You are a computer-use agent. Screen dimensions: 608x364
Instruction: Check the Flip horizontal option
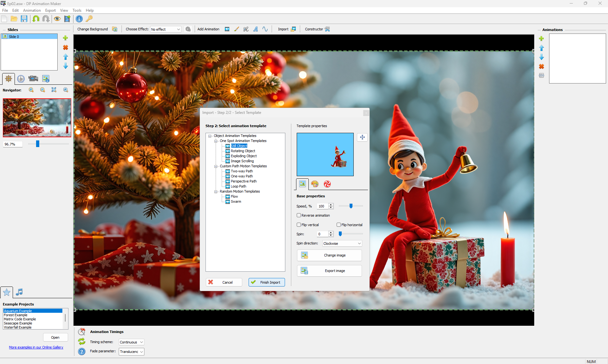(339, 225)
